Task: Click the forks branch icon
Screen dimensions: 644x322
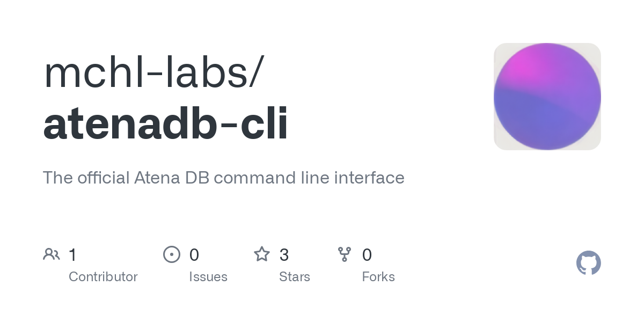Action: (345, 254)
